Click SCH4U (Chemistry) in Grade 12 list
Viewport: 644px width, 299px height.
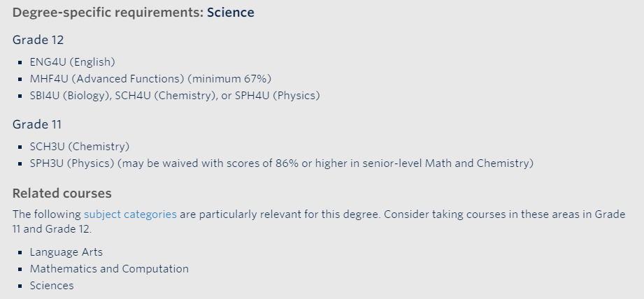click(165, 96)
